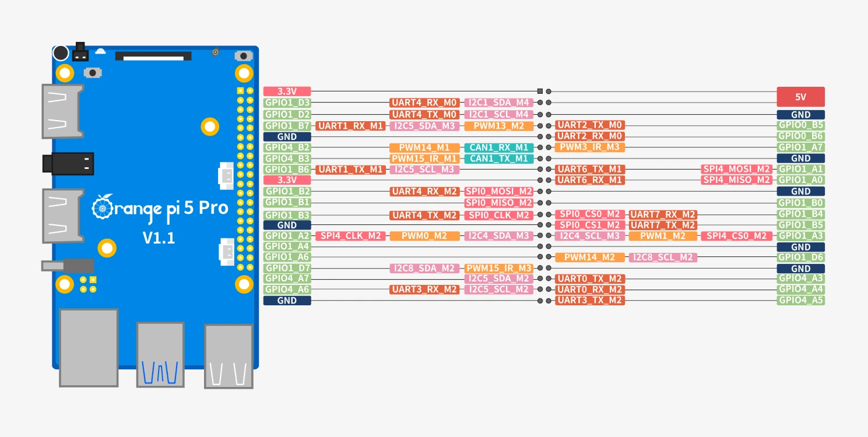This screenshot has width=868, height=437.
Task: Select the UART2_TX_M0 label
Action: (x=590, y=125)
